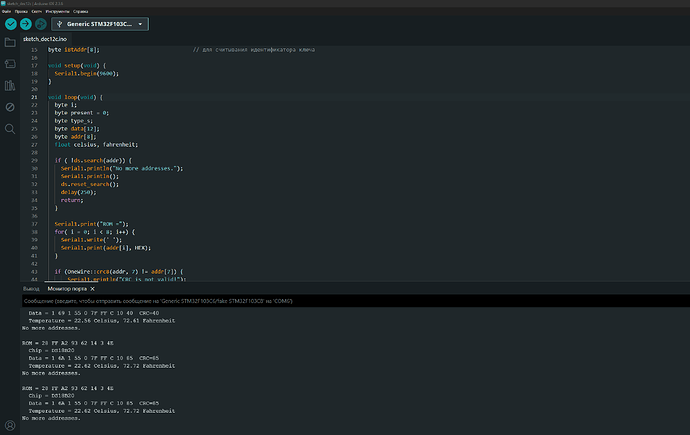Open Library Manager books icon
690x435 pixels.
click(10, 86)
